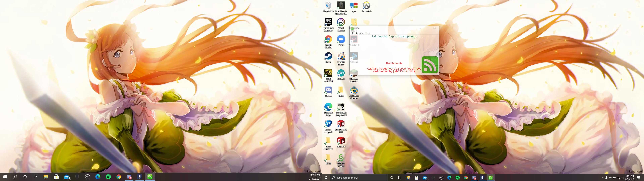
Task: Select the Arduino desktop shortcut
Action: [x=341, y=75]
